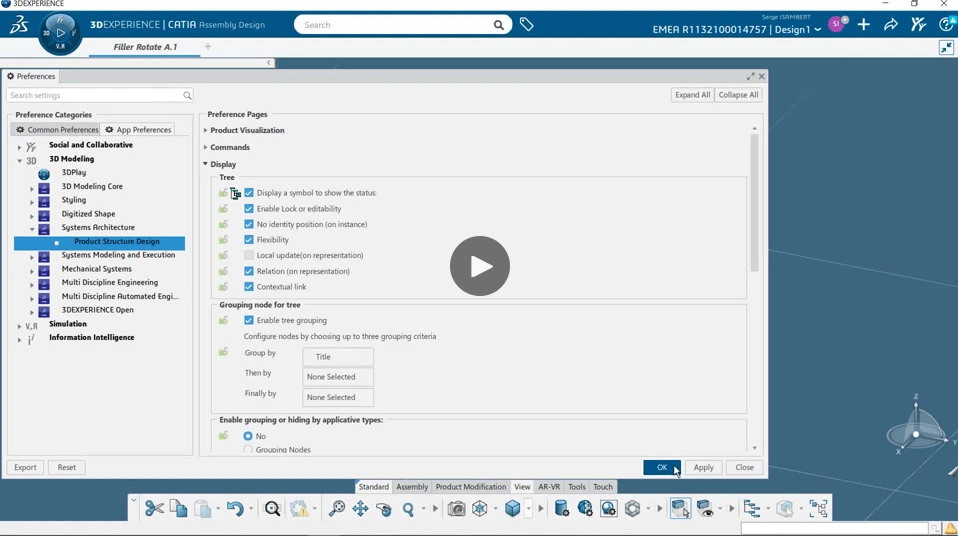Click the Update warning icon in toolbar
958x536 pixels.
[x=299, y=508]
